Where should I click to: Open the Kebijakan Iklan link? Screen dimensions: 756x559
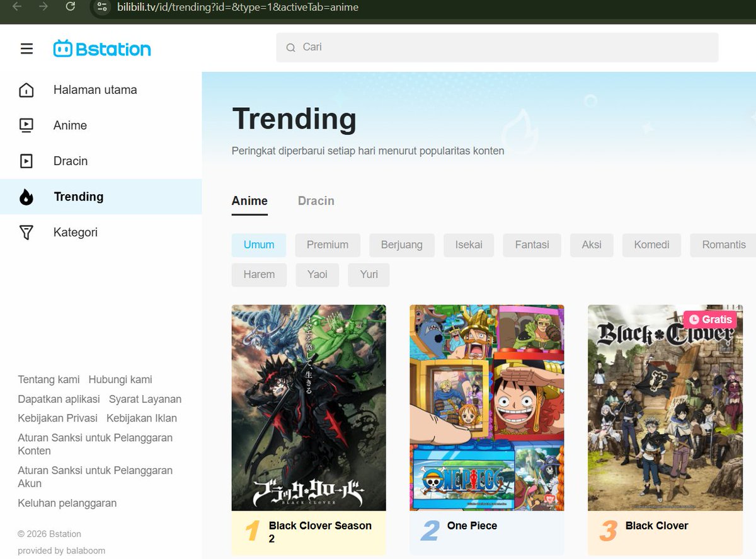(142, 418)
